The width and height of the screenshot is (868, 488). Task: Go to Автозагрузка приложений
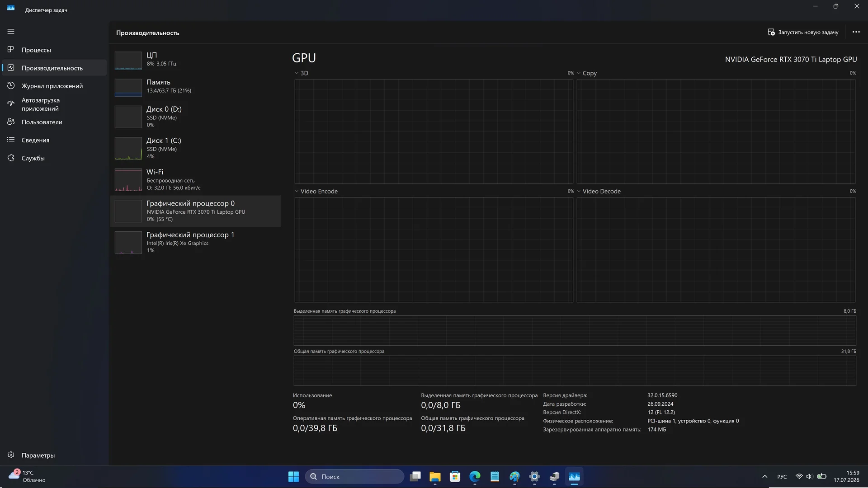(54, 104)
